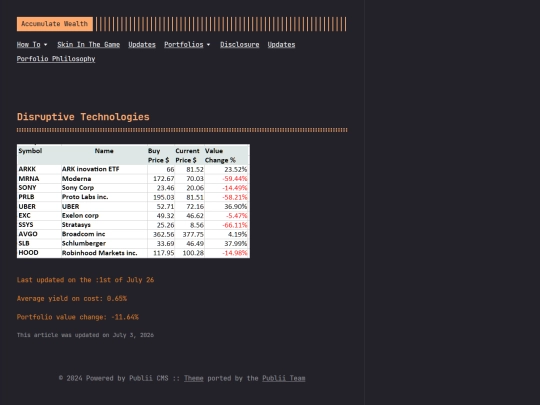Viewport: 540px width, 405px height.
Task: Open the Skin In The Game page
Action: (89, 45)
